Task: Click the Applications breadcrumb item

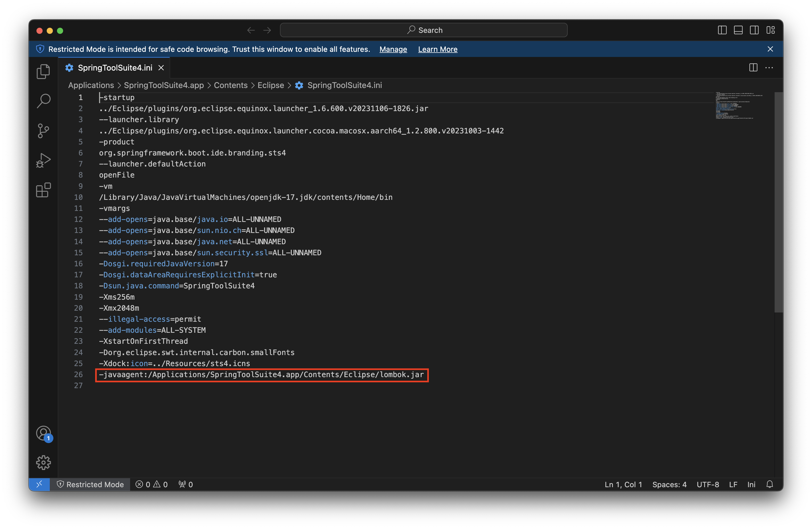Action: (x=91, y=85)
